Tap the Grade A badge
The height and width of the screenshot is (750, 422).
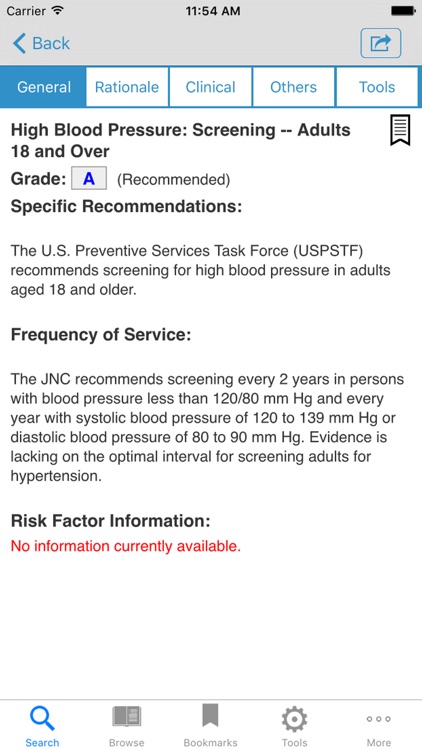click(89, 179)
